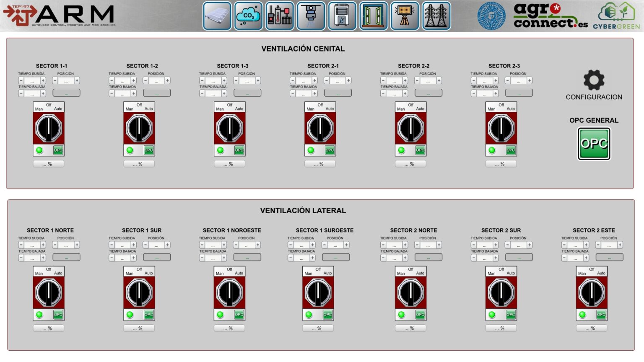
Task: Open the electrical power towers icon
Action: pyautogui.click(x=436, y=16)
